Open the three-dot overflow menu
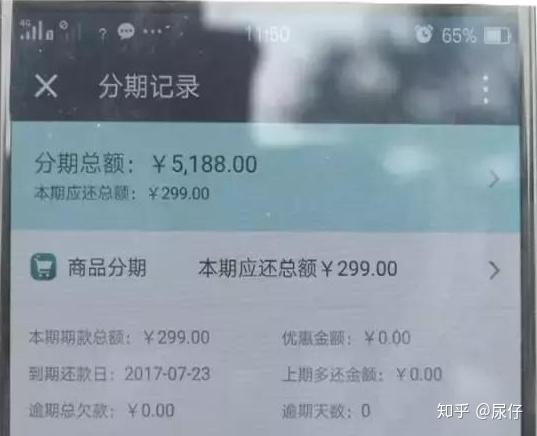 coord(486,89)
